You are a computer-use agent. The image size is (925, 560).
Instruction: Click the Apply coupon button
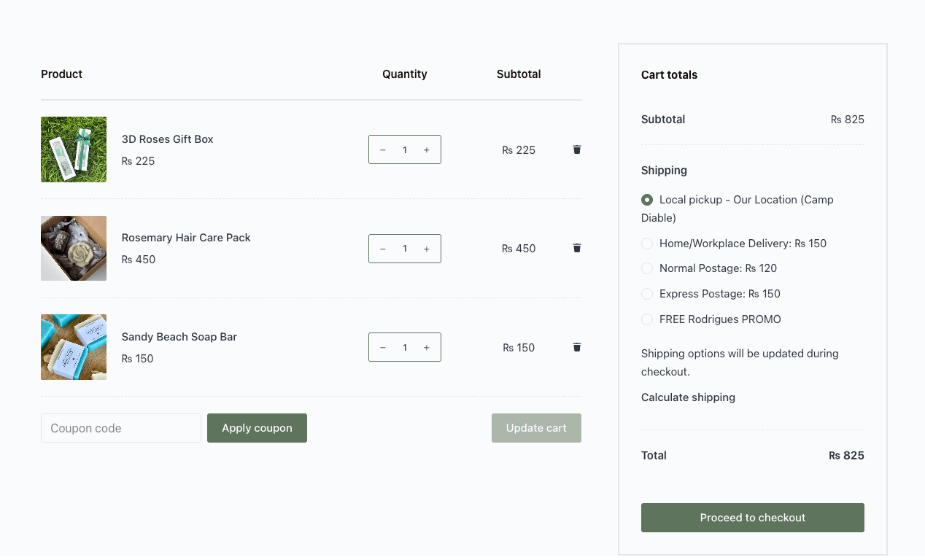257,428
